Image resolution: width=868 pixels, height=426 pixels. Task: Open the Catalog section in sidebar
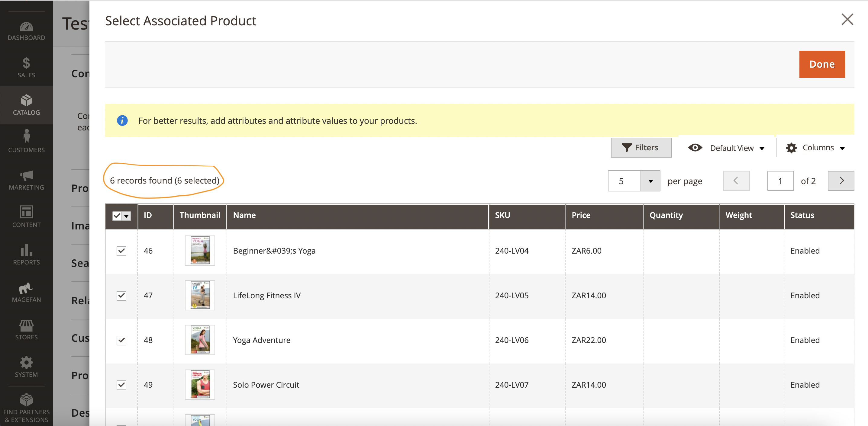pos(26,104)
